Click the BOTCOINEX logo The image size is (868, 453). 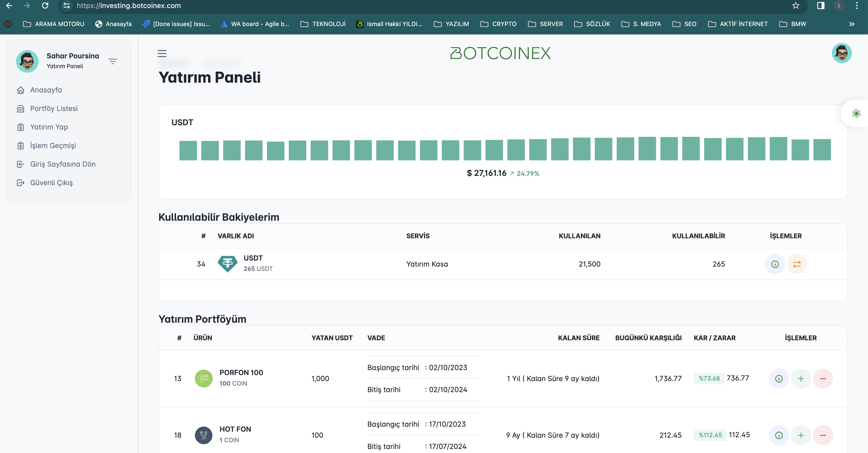(x=500, y=53)
